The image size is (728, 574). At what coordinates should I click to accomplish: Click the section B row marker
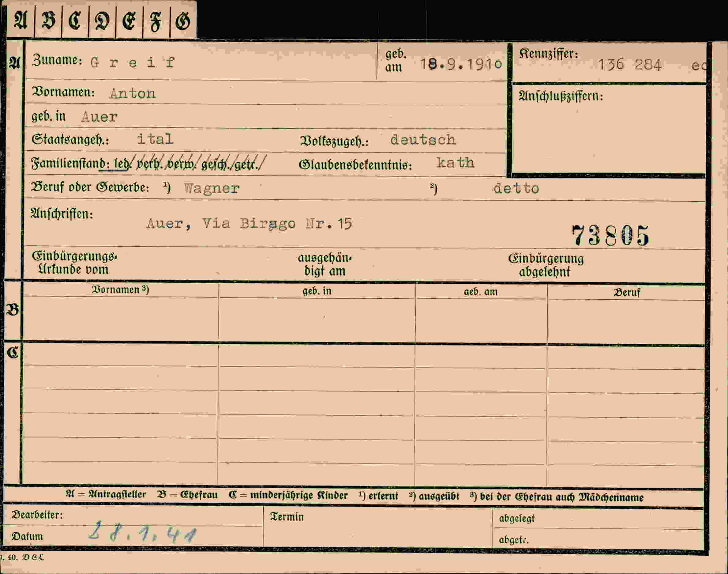click(13, 310)
